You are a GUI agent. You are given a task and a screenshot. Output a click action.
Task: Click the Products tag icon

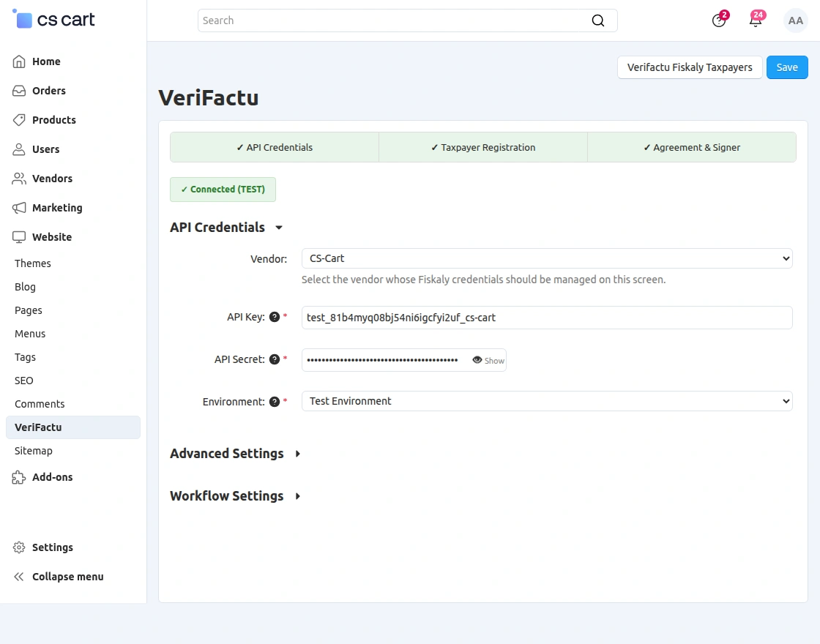(19, 120)
